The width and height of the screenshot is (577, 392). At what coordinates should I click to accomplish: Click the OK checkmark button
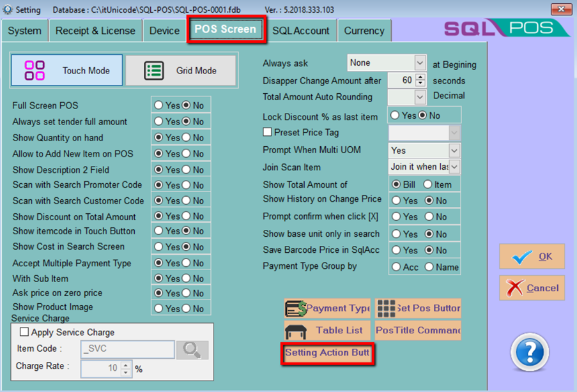coord(532,257)
